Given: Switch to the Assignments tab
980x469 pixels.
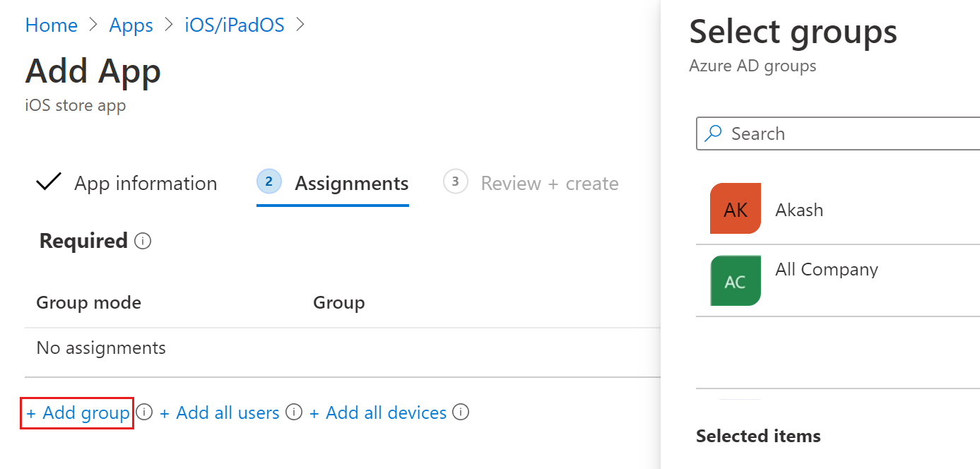Looking at the screenshot, I should point(350,183).
